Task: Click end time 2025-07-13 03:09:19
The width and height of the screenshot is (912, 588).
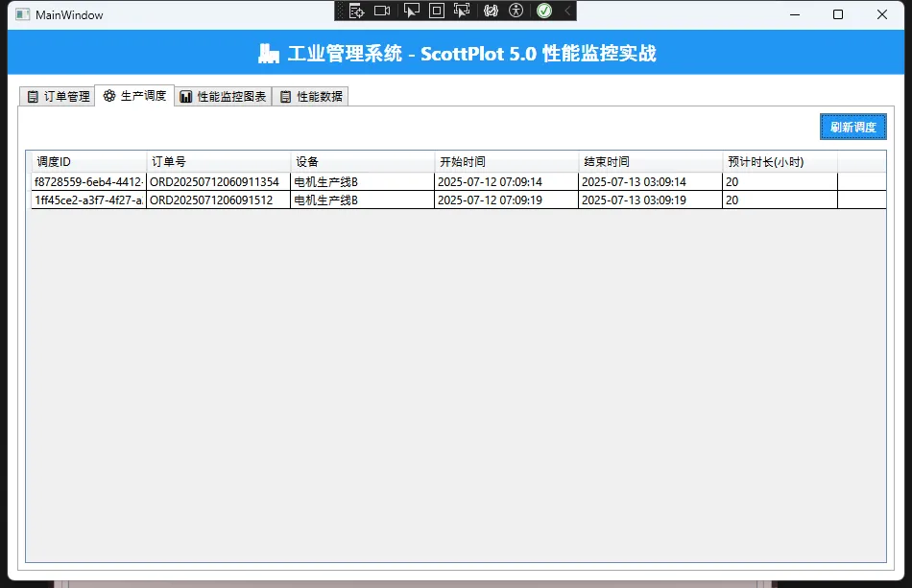Action: pos(650,200)
